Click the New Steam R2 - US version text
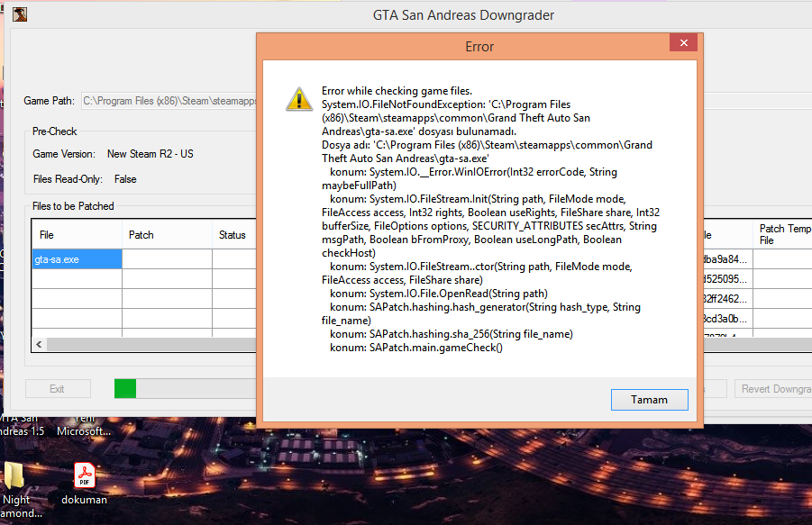The image size is (812, 525). coord(151,154)
